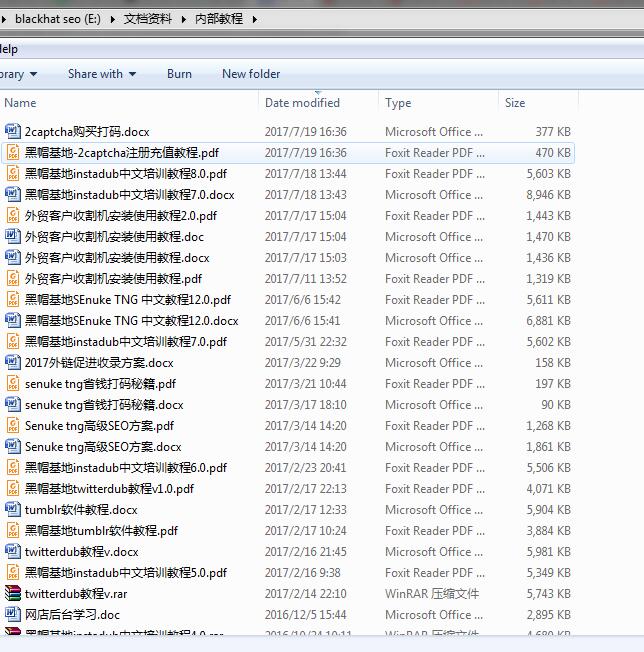Click the PDF icon of 黑帽基地instadub中文培训教程7.0.pdf

coord(12,341)
